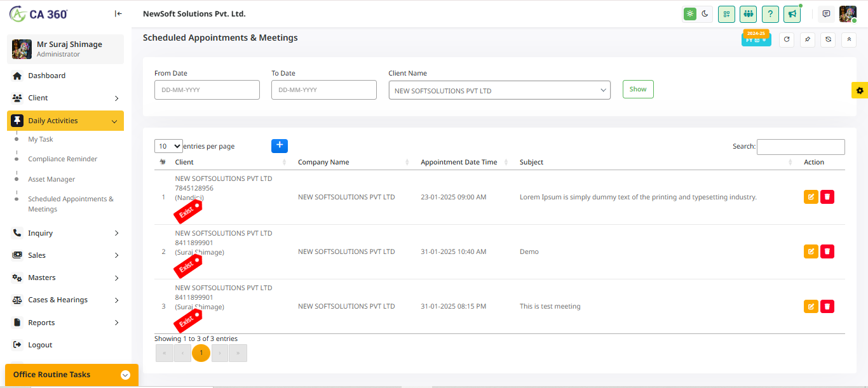Click the pin page icon
868x388 pixels.
click(807, 39)
